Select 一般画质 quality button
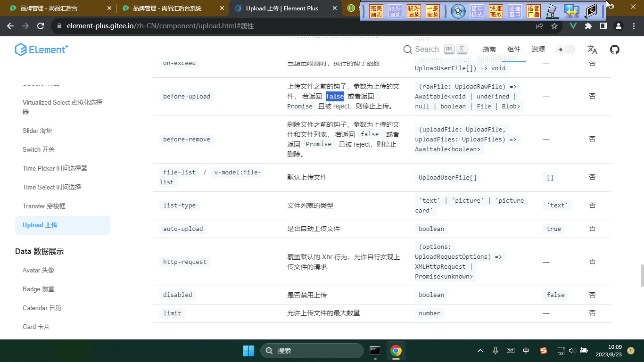The width and height of the screenshot is (644, 362). [x=433, y=11]
